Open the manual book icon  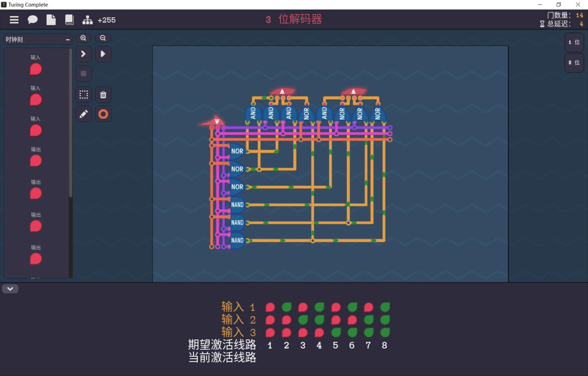coord(70,20)
